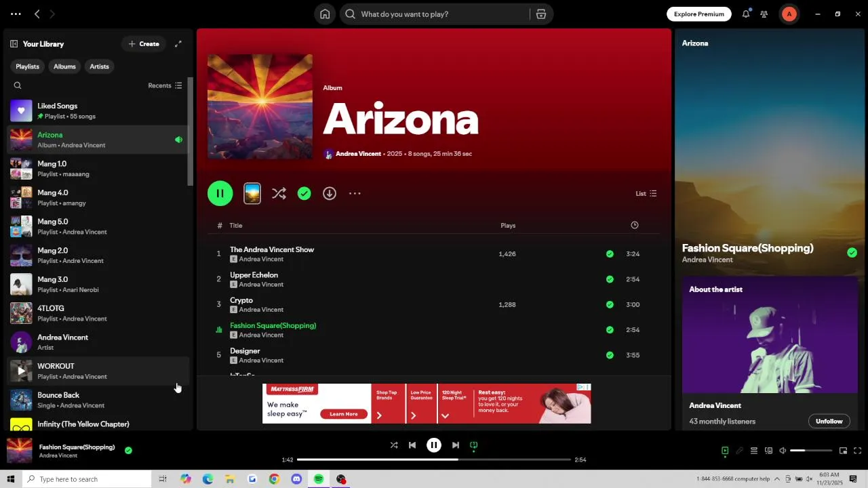Viewport: 868px width, 488px height.
Task: Open Chrome from the taskbar
Action: tap(274, 479)
